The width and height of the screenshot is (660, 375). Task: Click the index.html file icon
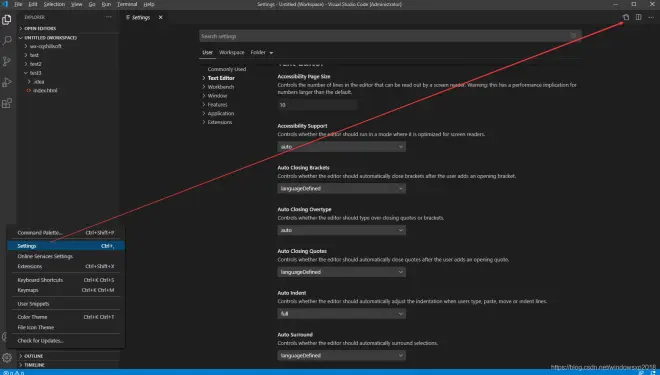(x=29, y=90)
